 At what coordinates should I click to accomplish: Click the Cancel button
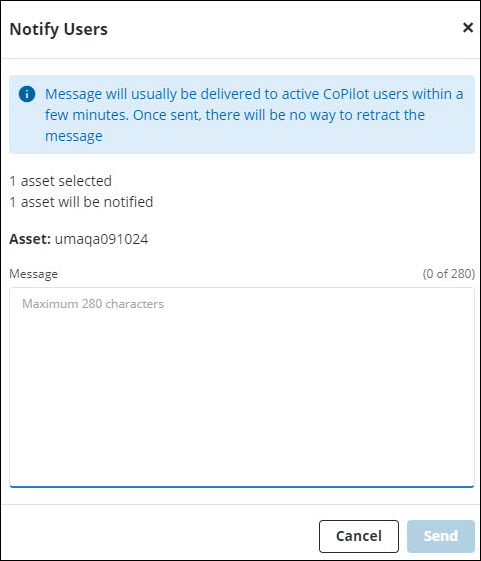tap(359, 536)
